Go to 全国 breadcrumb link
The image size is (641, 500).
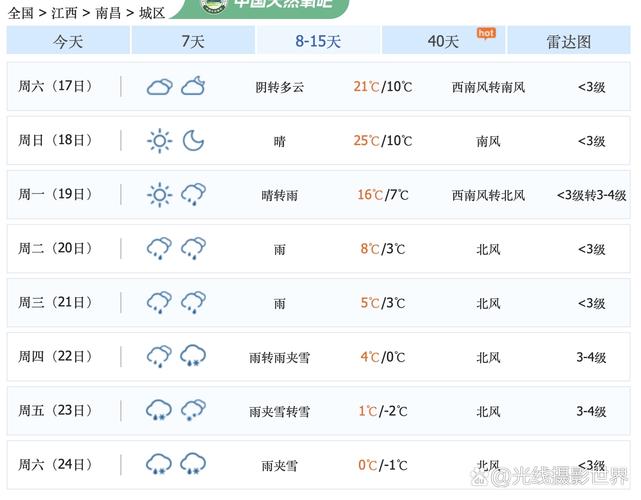pos(20,13)
